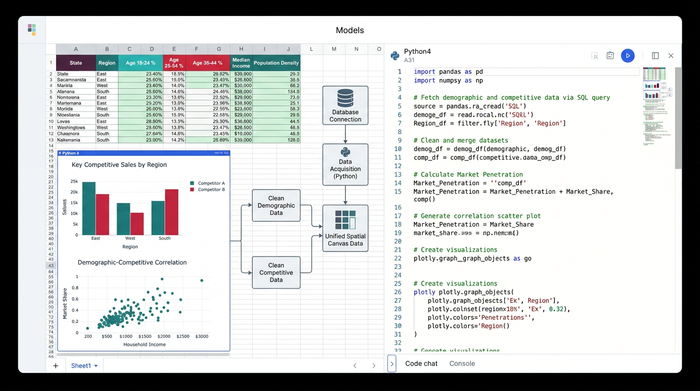
Task: Click the A31 cell reference label
Action: click(409, 60)
